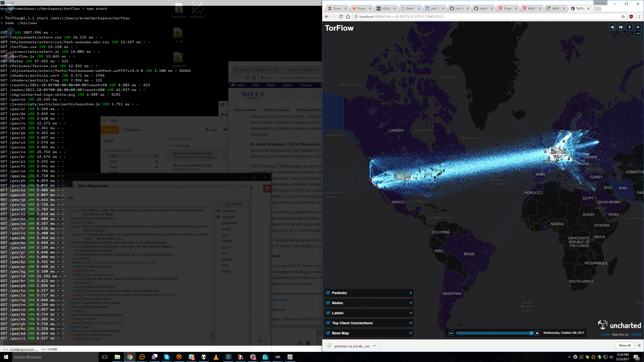This screenshot has width=644, height=362.
Task: Expand the Labels panel with plus
Action: [x=411, y=313]
